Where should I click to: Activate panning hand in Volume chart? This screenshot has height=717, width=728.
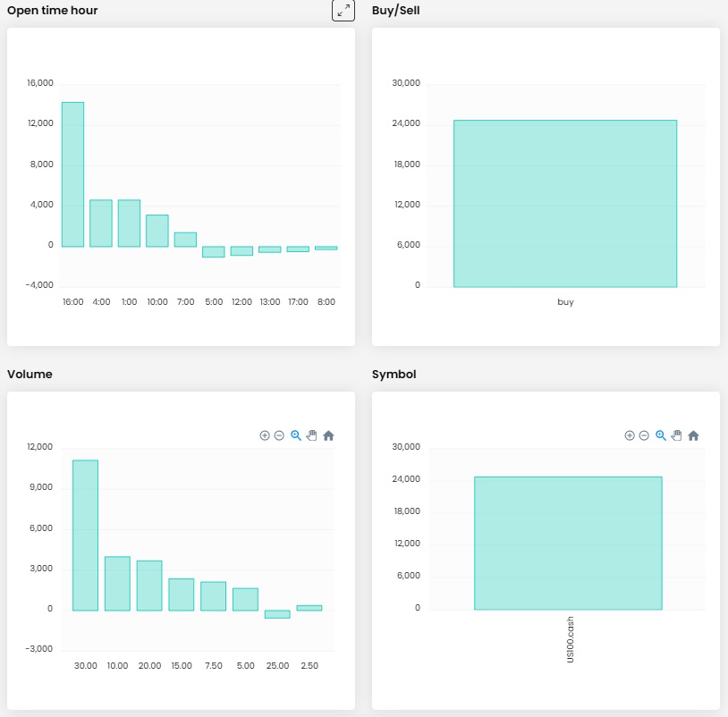[311, 435]
